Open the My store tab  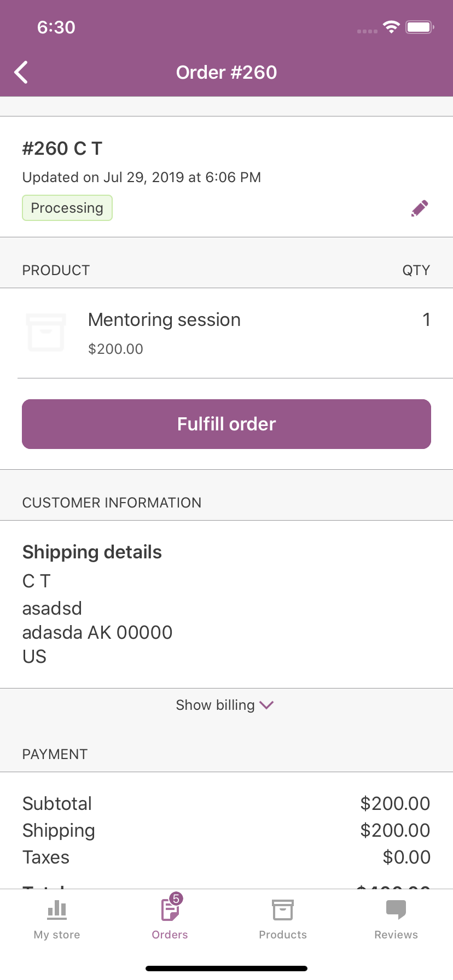pyautogui.click(x=57, y=920)
